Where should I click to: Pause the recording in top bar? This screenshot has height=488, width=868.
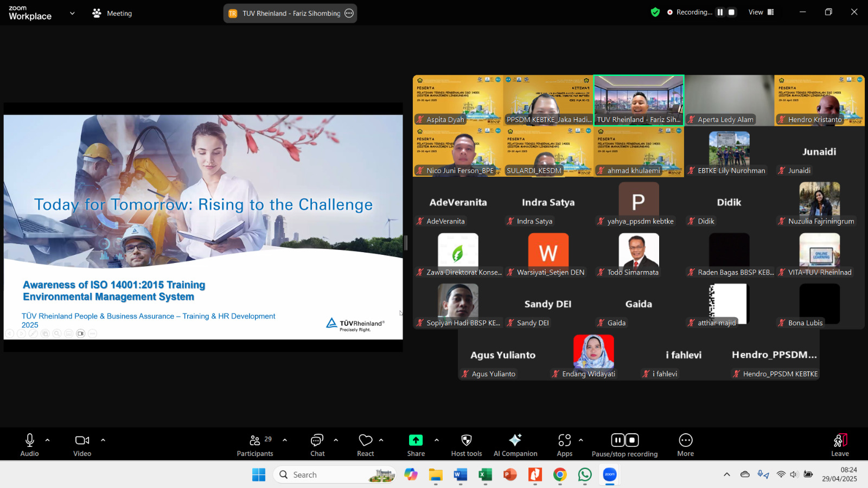pyautogui.click(x=720, y=12)
